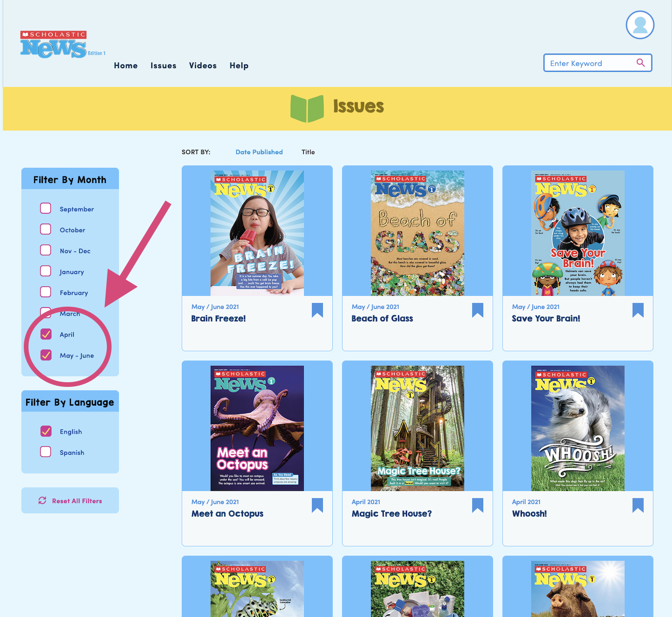Viewport: 672px width, 617px height.
Task: Click May / June 2021 date on Save Your Brain! card
Action: (536, 307)
